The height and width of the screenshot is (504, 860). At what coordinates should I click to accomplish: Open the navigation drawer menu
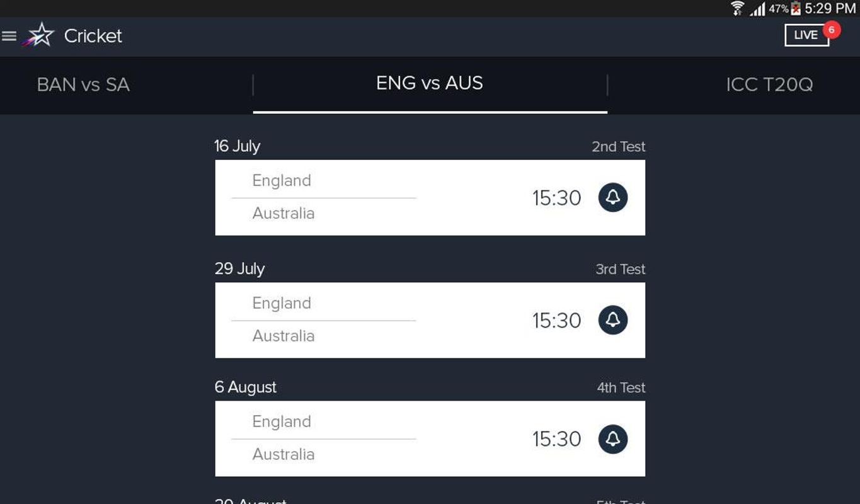click(x=9, y=35)
